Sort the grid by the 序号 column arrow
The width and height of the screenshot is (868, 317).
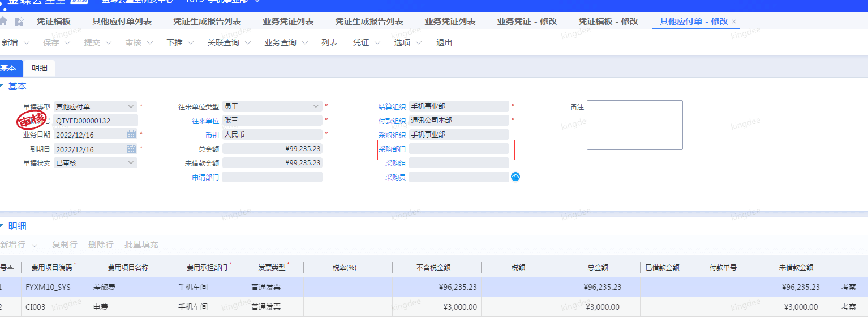pos(10,267)
